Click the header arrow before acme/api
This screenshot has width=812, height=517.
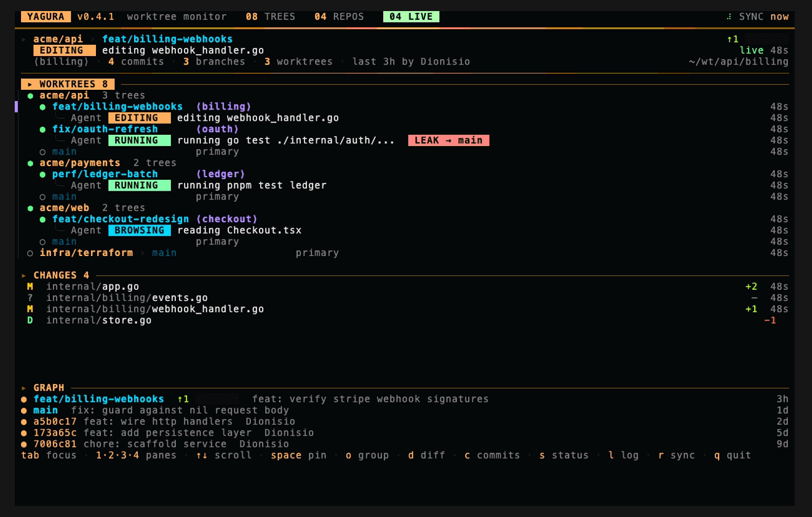[24, 39]
